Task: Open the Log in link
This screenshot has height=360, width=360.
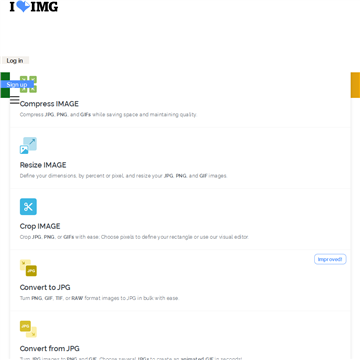Action: tap(15, 60)
